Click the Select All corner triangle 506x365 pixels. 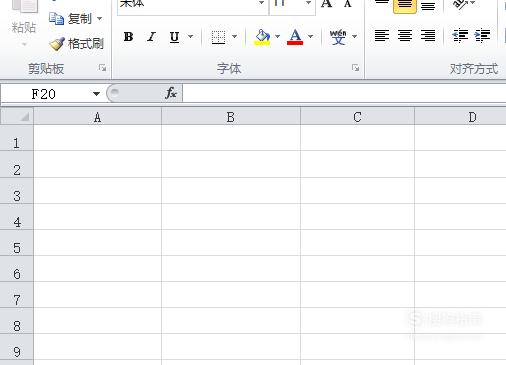(x=17, y=116)
